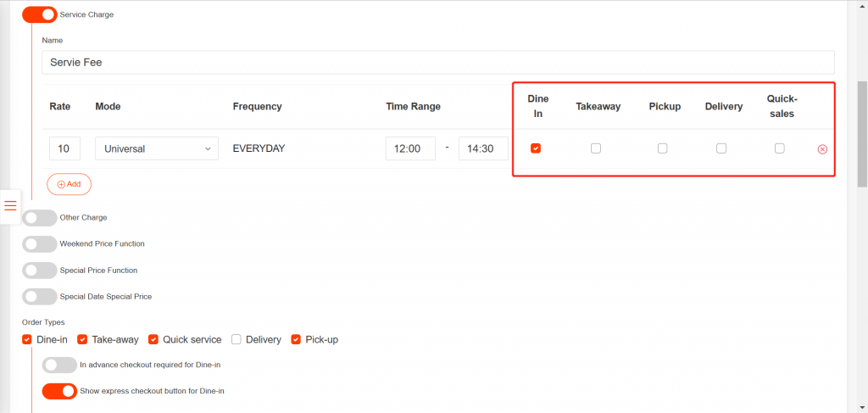The width and height of the screenshot is (868, 413).
Task: Click the Add button
Action: 69,184
